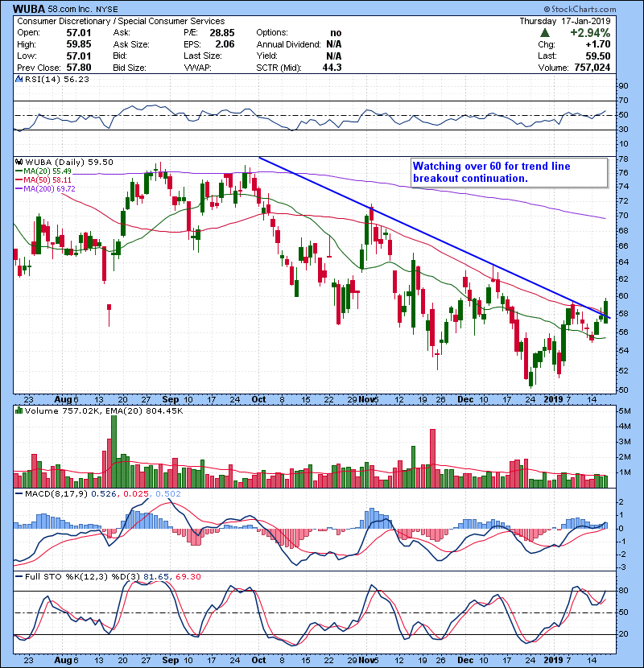Click the Options value 'no'
The height and width of the screenshot is (668, 644).
[336, 33]
